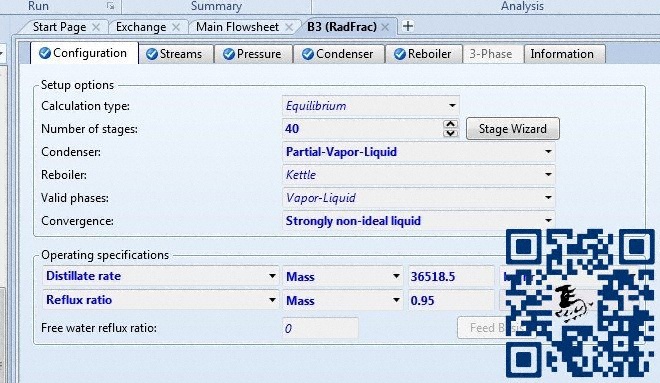Select the Reboiler tab
Viewport: 660px width, 383px height.
pyautogui.click(x=423, y=54)
